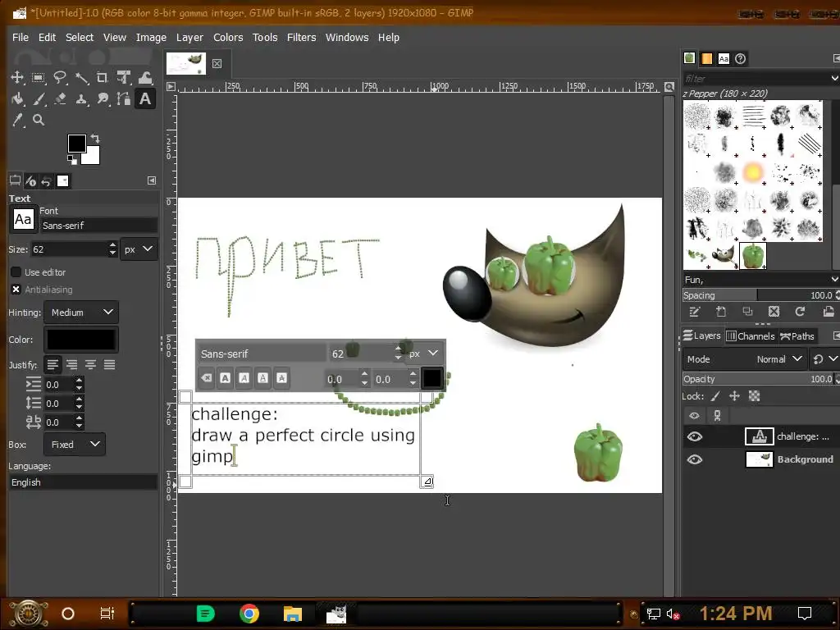Open File Explorer from the taskbar
840x630 pixels.
(x=293, y=614)
